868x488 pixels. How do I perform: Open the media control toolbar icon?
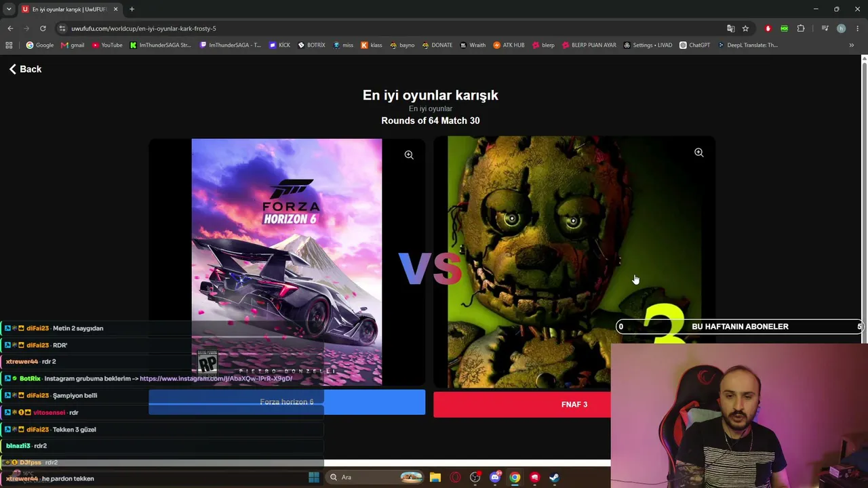[825, 28]
